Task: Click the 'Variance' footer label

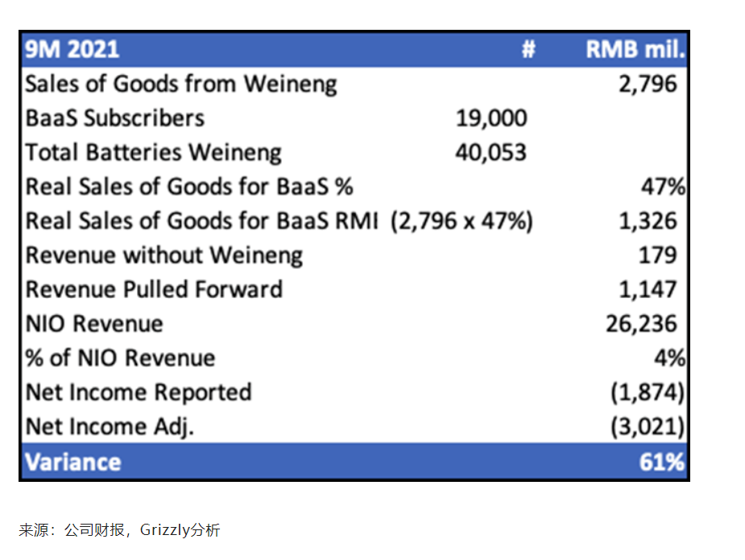Action: click(x=73, y=462)
